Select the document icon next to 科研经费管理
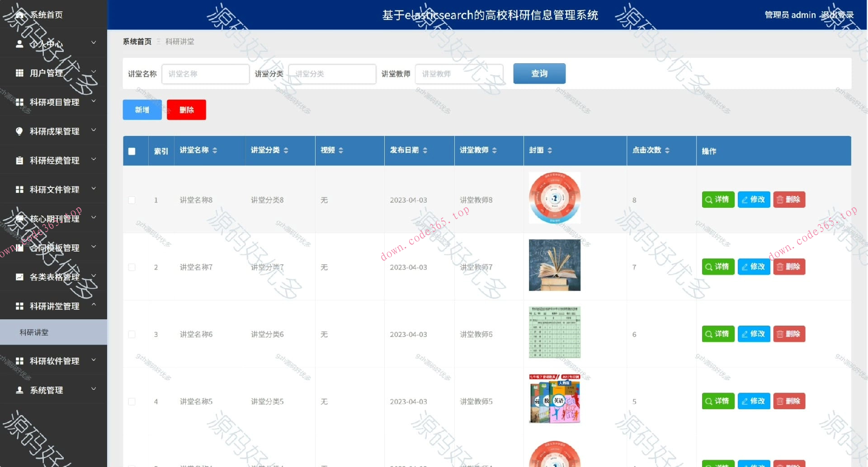868x467 pixels. click(19, 160)
